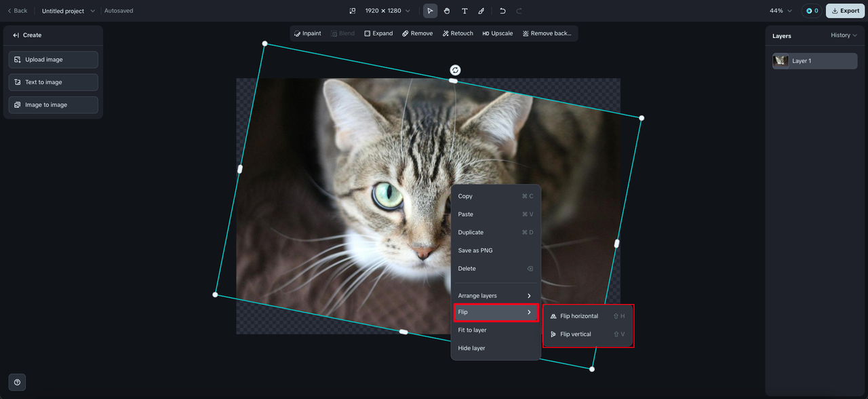Choose the Text tool in top toolbar
868x399 pixels.
[465, 11]
